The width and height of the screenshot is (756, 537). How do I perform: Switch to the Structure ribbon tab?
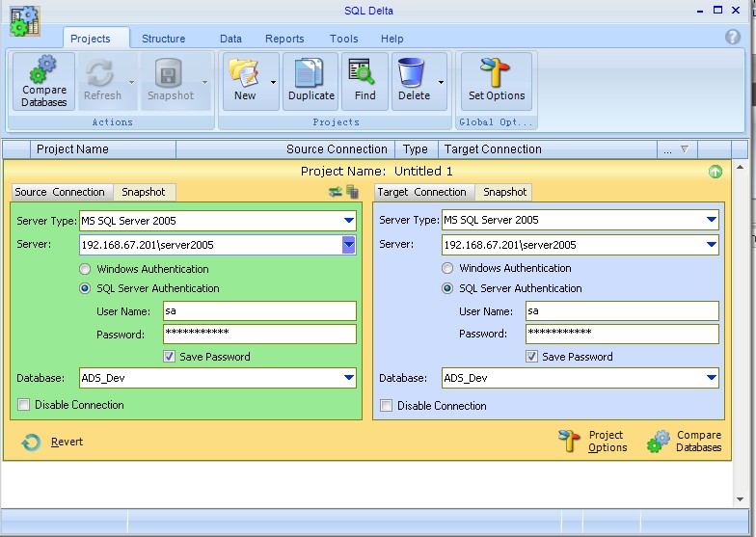tap(163, 39)
